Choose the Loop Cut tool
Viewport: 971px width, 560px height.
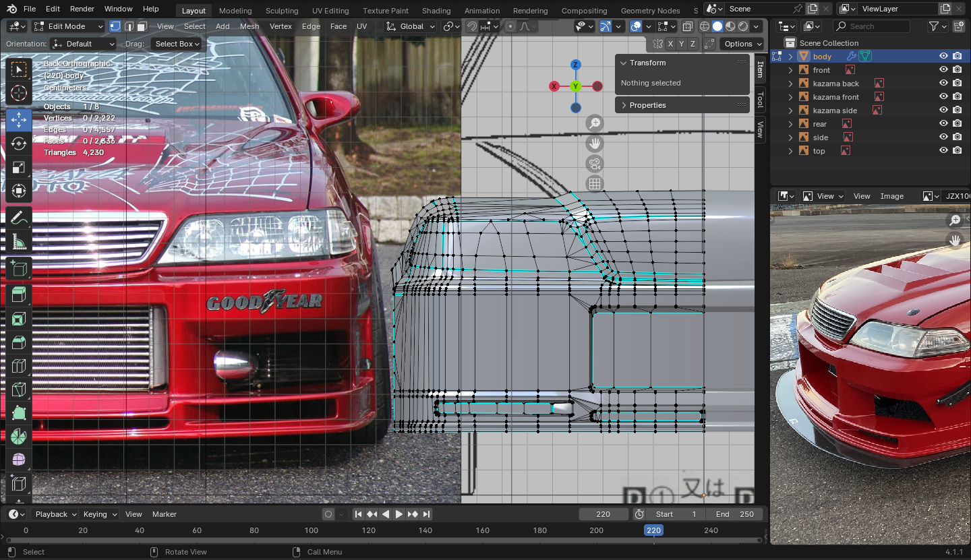[19, 366]
